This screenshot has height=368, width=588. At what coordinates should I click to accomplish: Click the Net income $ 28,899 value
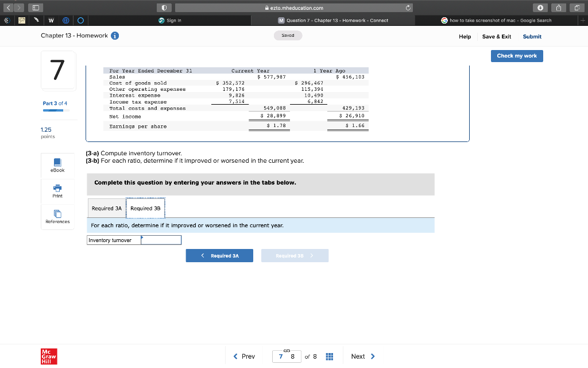point(273,116)
